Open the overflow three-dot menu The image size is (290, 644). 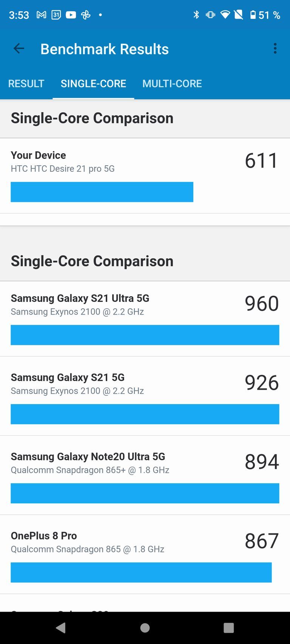point(275,48)
